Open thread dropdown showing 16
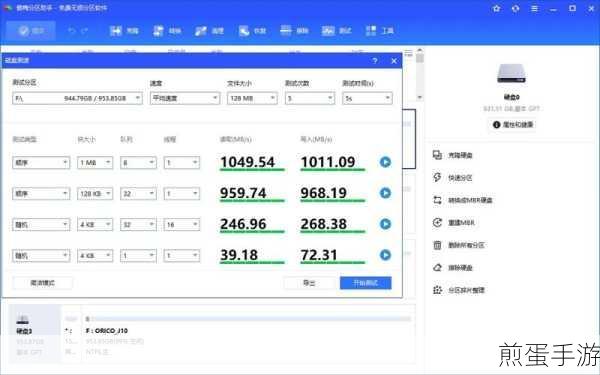This screenshot has height=375, width=600. coord(182,225)
